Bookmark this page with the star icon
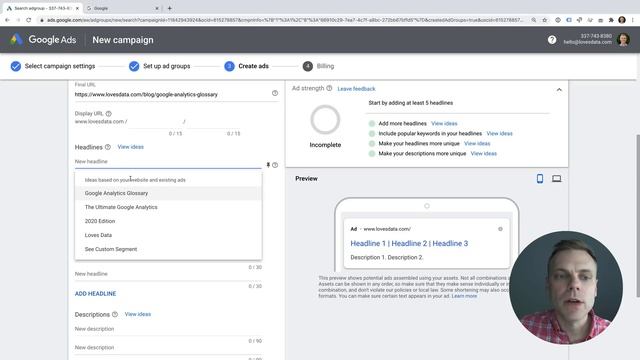This screenshot has width=640, height=360. click(x=544, y=20)
